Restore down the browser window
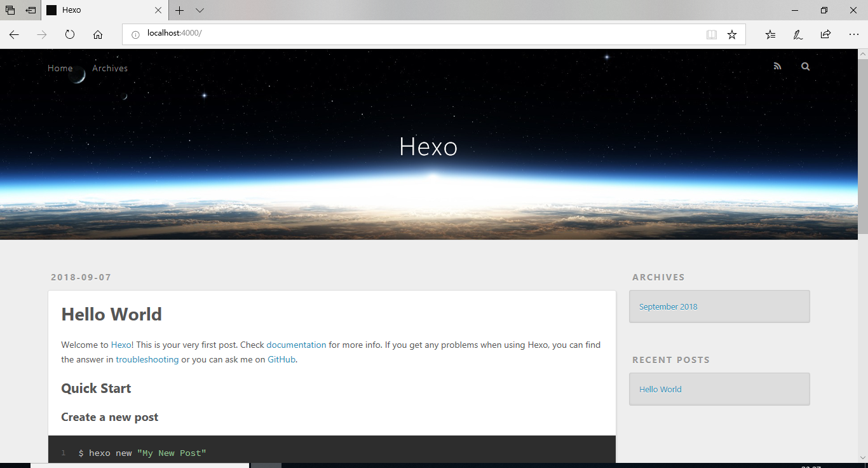868x468 pixels. 824,10
